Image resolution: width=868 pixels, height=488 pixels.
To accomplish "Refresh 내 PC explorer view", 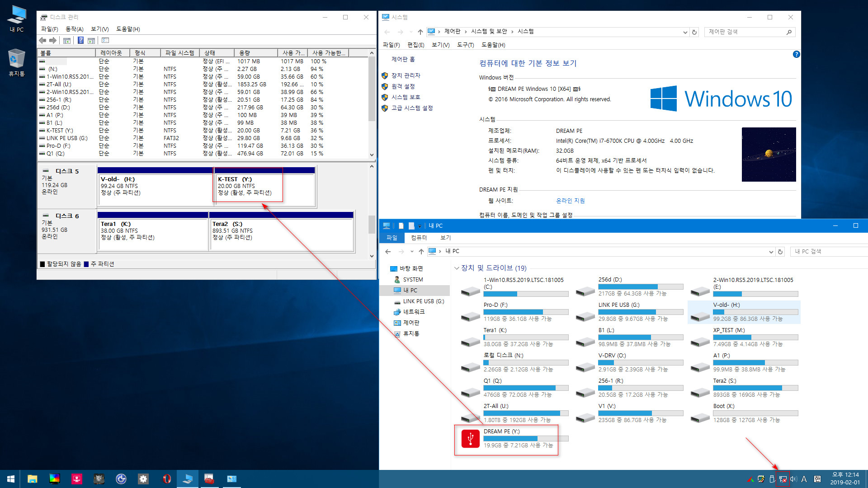I will pyautogui.click(x=780, y=252).
